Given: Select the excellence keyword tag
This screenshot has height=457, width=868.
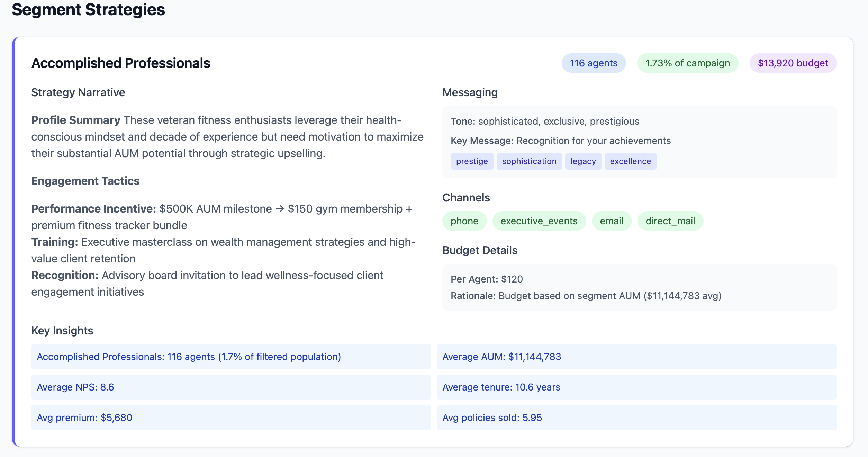Looking at the screenshot, I should pos(630,161).
